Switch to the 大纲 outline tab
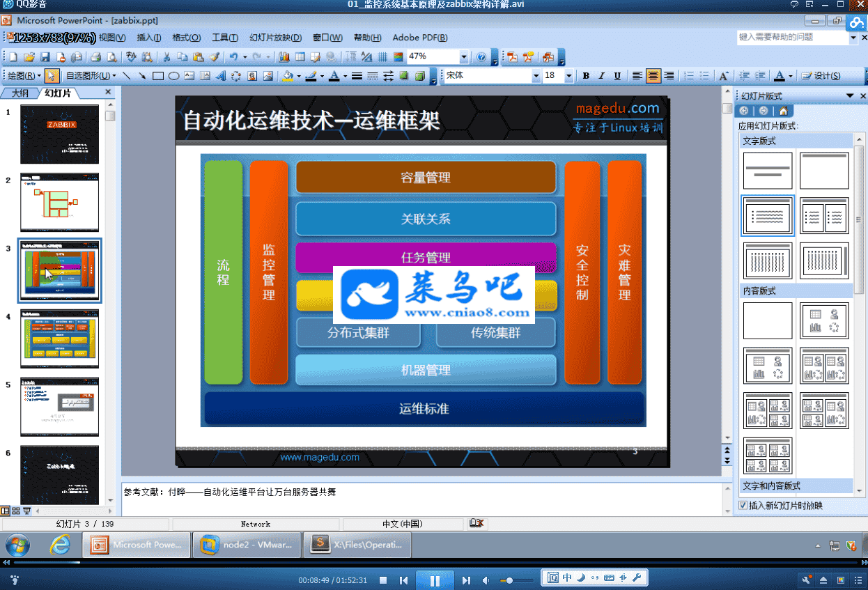The width and height of the screenshot is (868, 590). click(x=20, y=93)
